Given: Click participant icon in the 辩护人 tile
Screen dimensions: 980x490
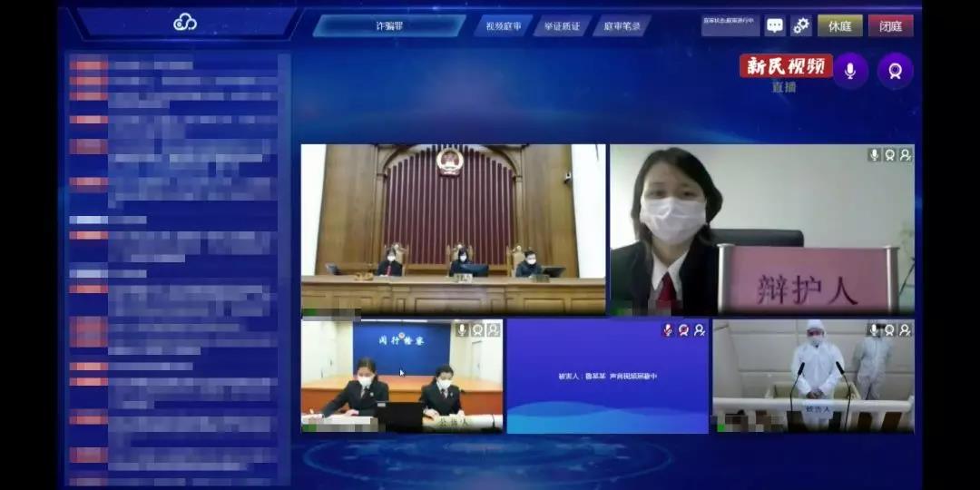Looking at the screenshot, I should coord(906,155).
